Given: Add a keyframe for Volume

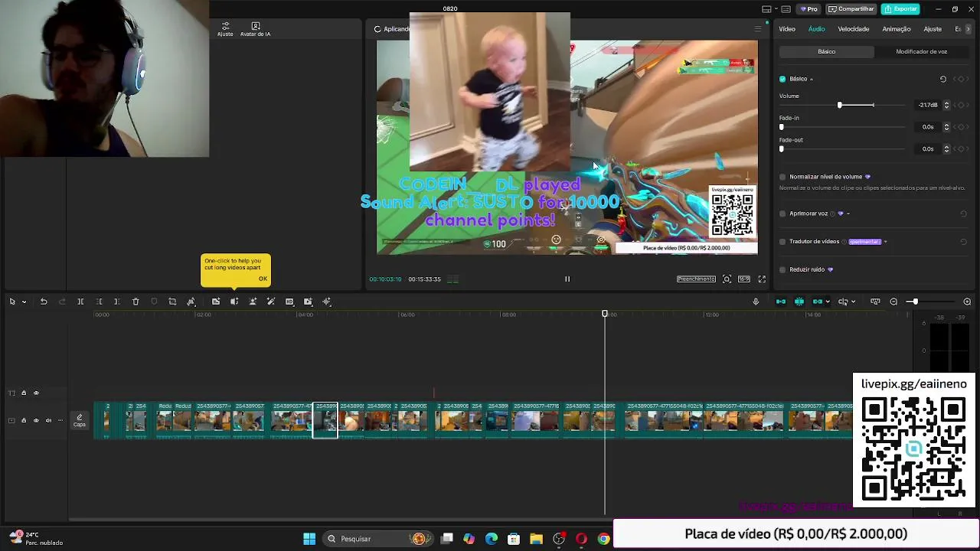Looking at the screenshot, I should point(961,105).
